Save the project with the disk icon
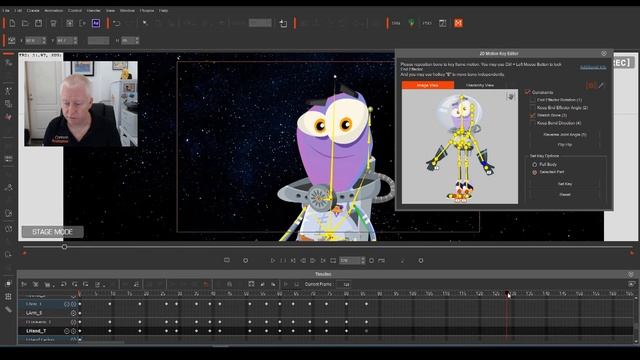This screenshot has height=360, width=640. [38, 23]
